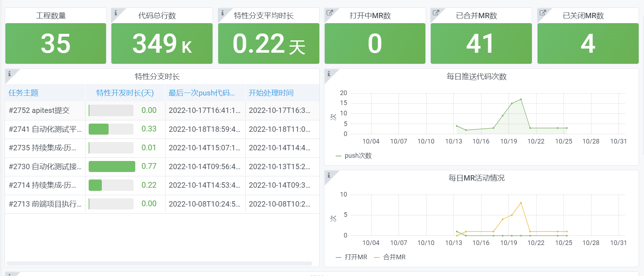This screenshot has width=644, height=276.
Task: Open external link icon on 已关闭MR数
Action: coord(543,12)
